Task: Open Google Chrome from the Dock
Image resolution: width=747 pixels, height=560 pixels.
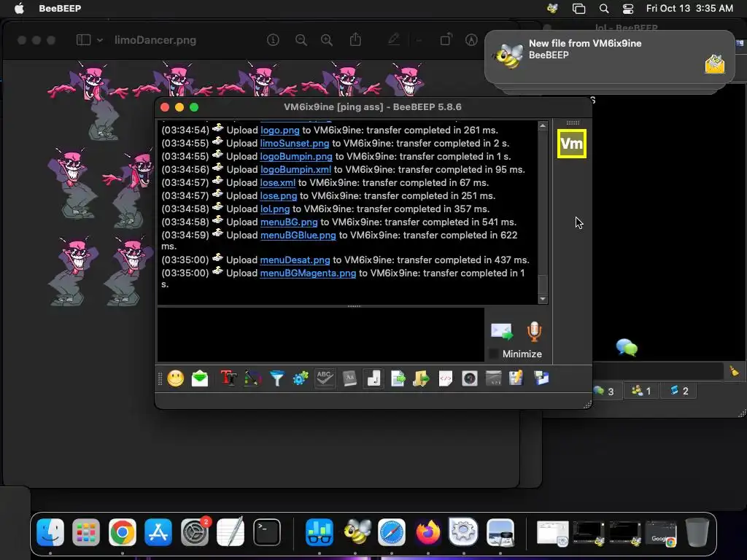Action: click(122, 532)
